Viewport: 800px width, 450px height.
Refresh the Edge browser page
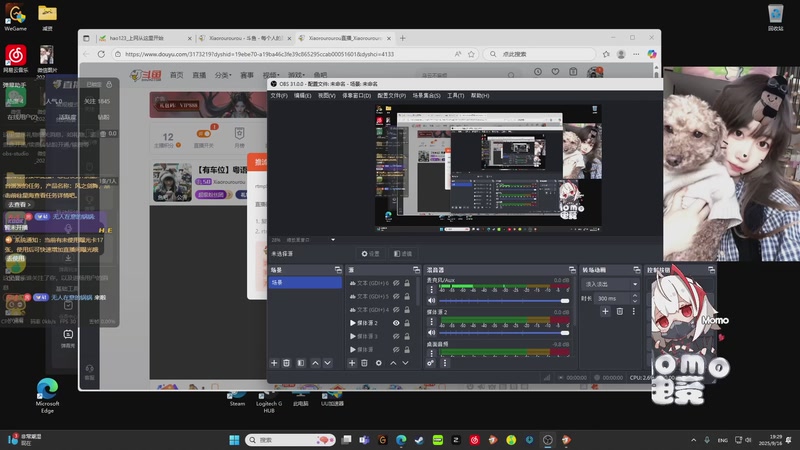click(x=101, y=54)
